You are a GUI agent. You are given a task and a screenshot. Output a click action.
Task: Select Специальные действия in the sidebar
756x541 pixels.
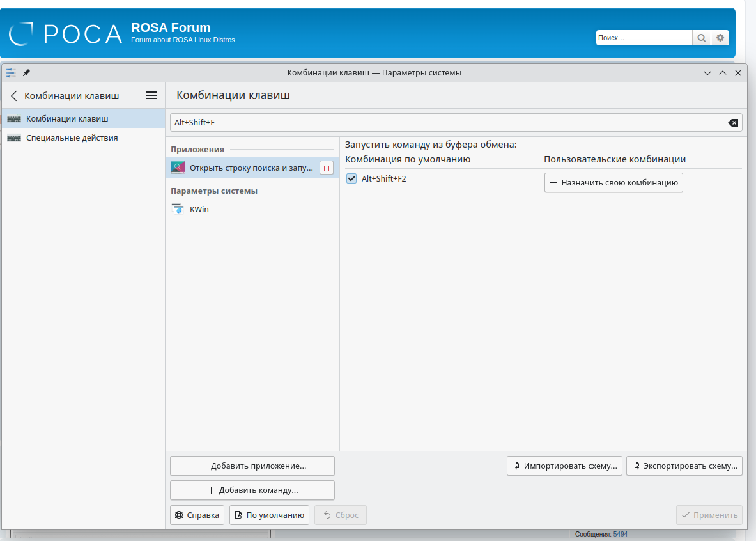tap(84, 138)
